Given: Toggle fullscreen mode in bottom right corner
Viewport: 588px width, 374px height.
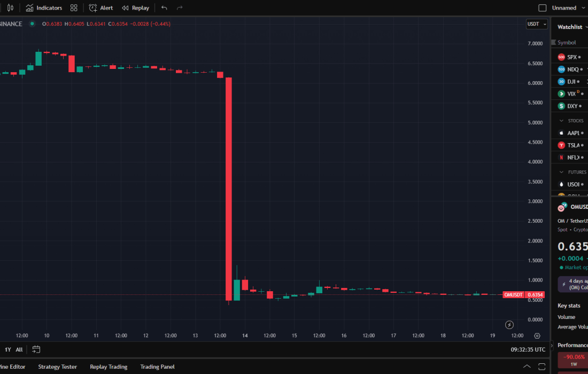Looking at the screenshot, I should [x=542, y=367].
